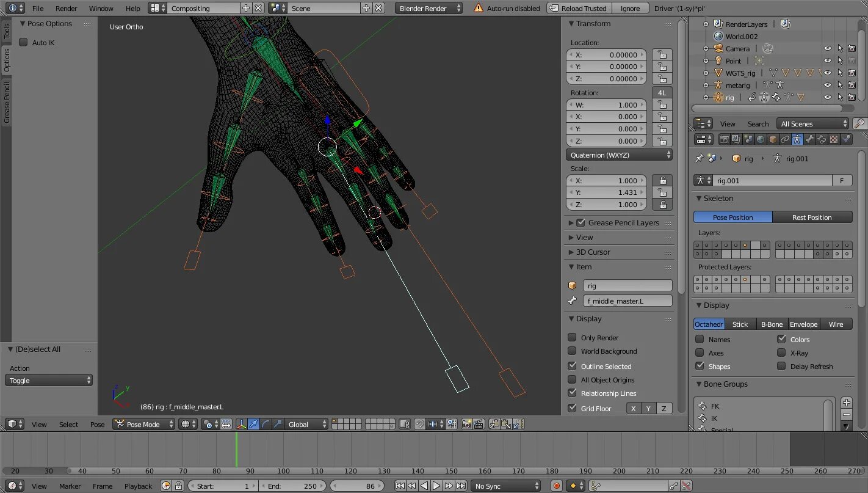Image resolution: width=868 pixels, height=493 pixels.
Task: Click the paste pose icon in viewport header
Action: click(507, 424)
